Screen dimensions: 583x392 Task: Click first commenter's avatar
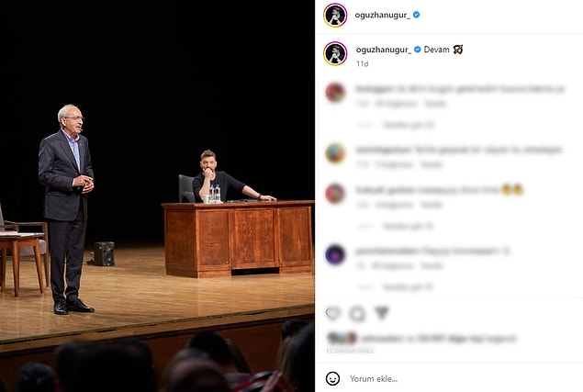tap(335, 93)
